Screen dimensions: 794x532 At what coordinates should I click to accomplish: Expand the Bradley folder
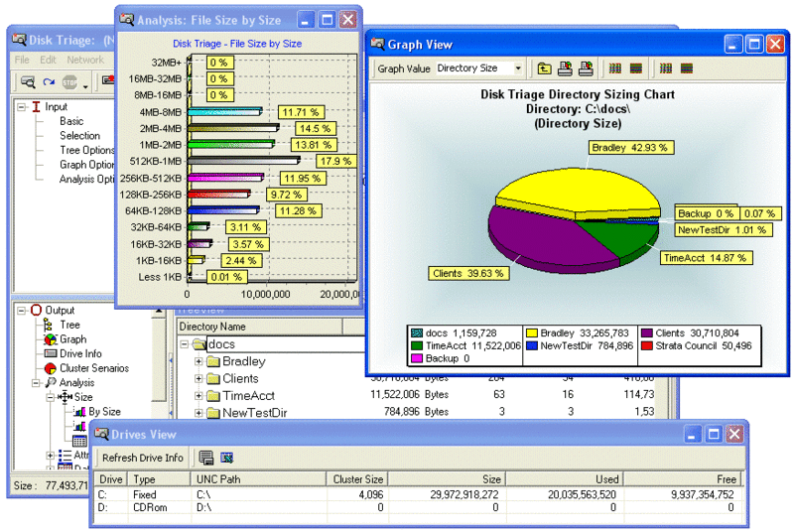[x=198, y=361]
